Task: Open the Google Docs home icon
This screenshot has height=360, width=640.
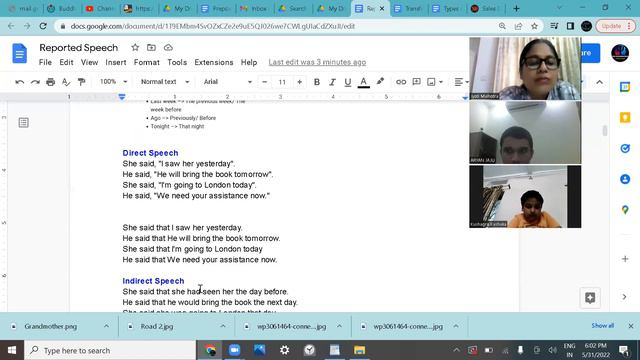Action: coord(20,53)
